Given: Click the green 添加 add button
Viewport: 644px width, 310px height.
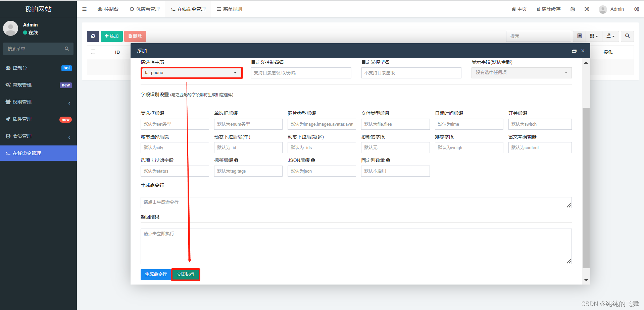Looking at the screenshot, I should [x=111, y=36].
